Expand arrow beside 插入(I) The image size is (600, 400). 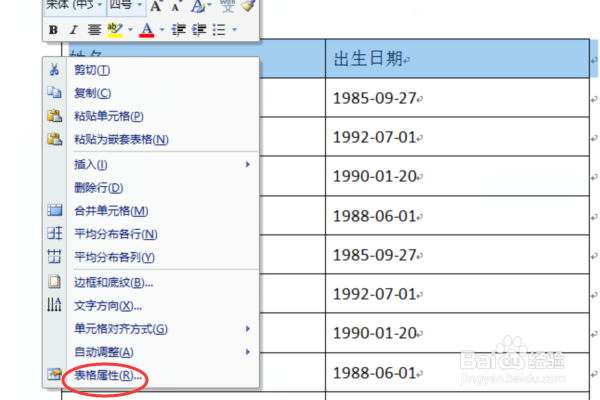click(x=248, y=164)
